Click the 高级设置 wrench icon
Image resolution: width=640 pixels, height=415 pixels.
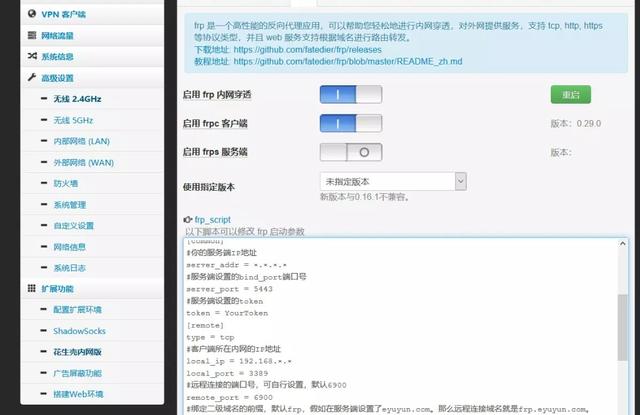[x=33, y=78]
